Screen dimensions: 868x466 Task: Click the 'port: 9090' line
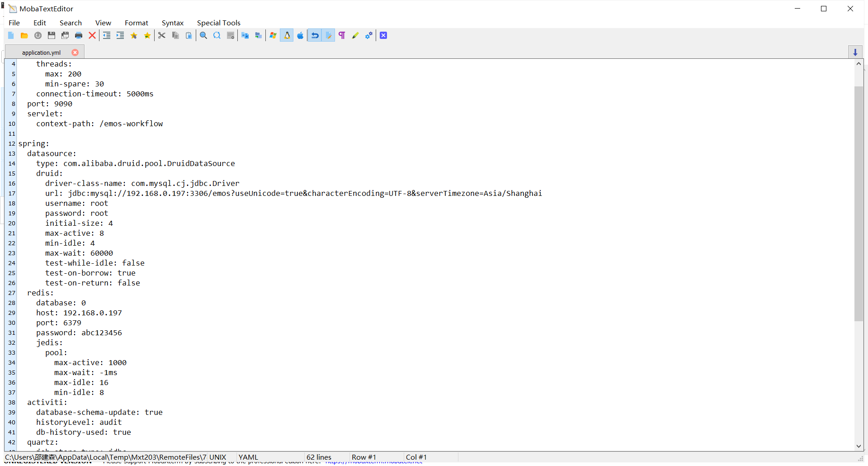coord(50,104)
